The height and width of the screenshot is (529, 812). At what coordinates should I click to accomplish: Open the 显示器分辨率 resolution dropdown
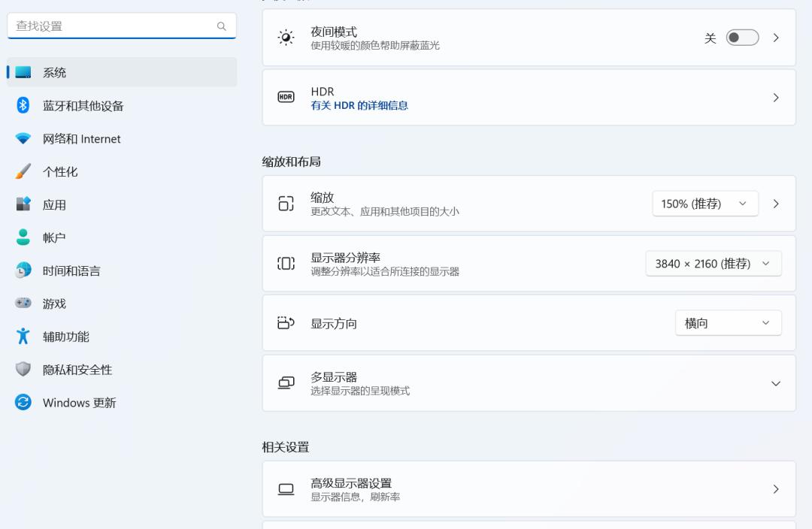coord(712,263)
